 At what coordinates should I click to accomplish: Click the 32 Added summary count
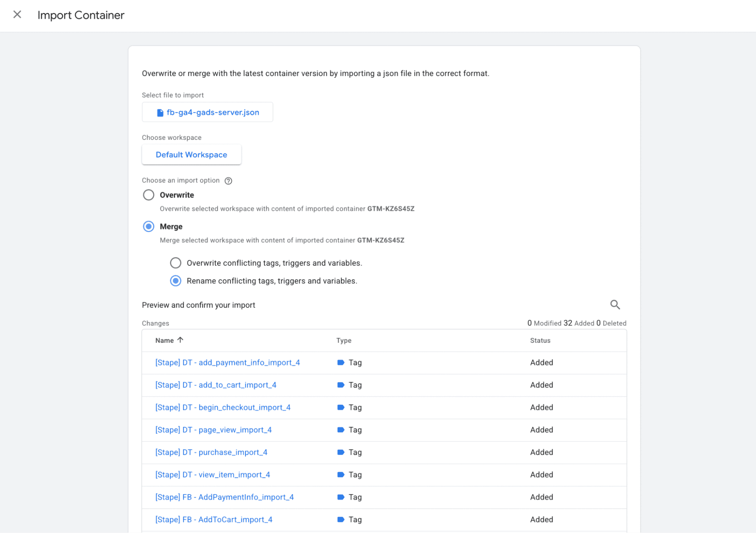[x=579, y=323]
